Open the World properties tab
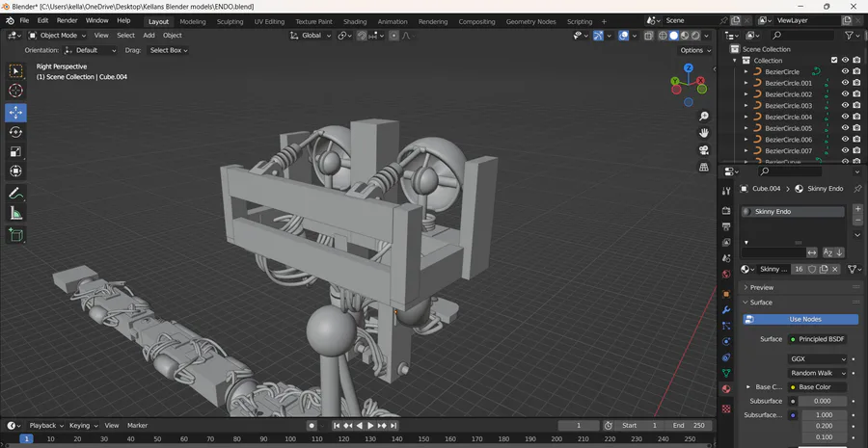 point(726,275)
